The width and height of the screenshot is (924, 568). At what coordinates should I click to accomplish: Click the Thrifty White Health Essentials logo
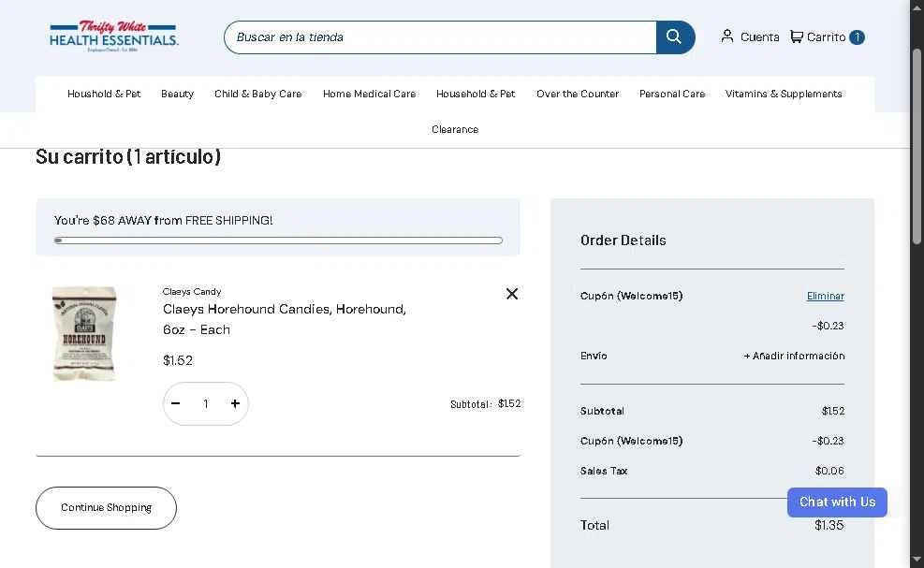113,36
